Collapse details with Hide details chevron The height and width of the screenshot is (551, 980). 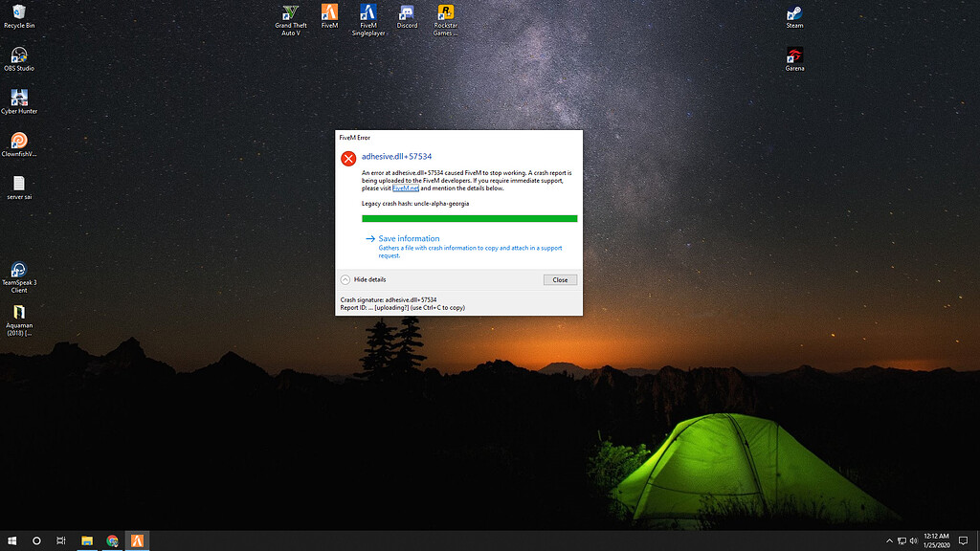(x=345, y=280)
